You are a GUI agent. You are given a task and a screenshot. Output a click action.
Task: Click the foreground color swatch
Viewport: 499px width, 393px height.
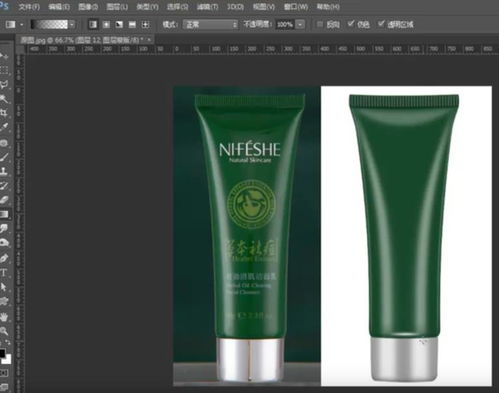click(2, 353)
